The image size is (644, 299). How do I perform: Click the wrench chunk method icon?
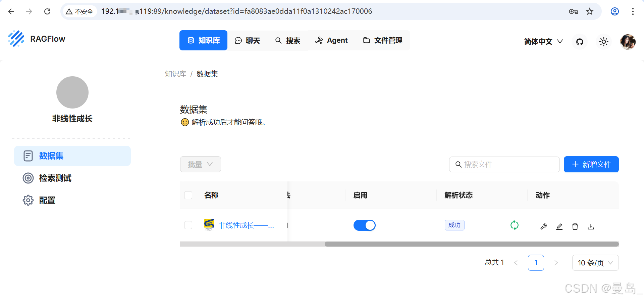coord(544,227)
